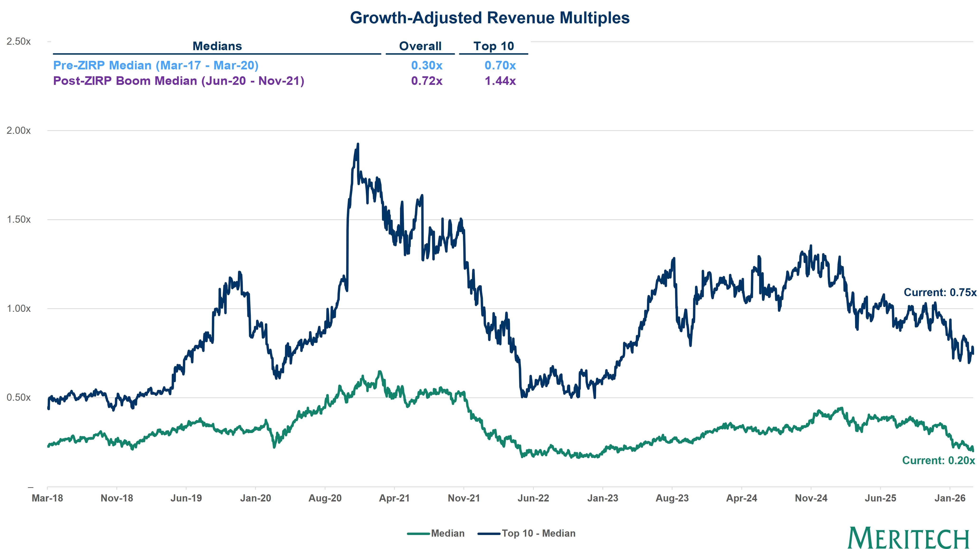Click the Nov-21 x-axis label
This screenshot has width=980, height=549.
coord(464,498)
